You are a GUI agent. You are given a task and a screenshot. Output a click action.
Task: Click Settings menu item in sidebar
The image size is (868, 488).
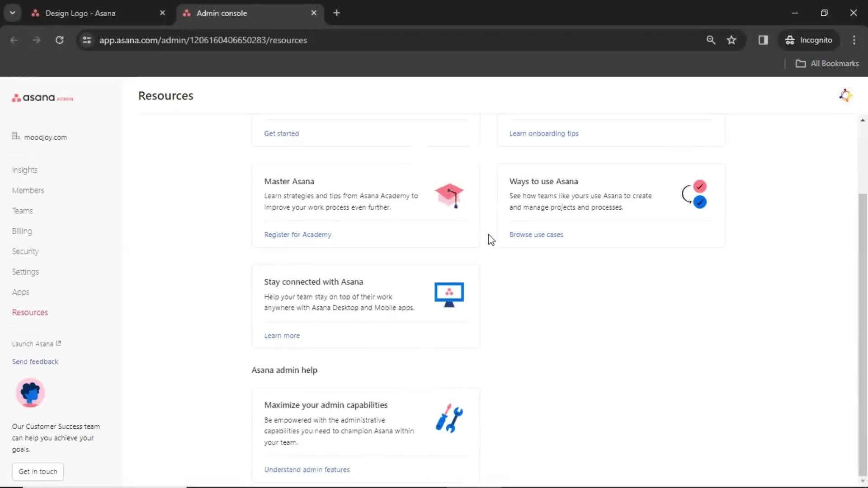pos(25,271)
